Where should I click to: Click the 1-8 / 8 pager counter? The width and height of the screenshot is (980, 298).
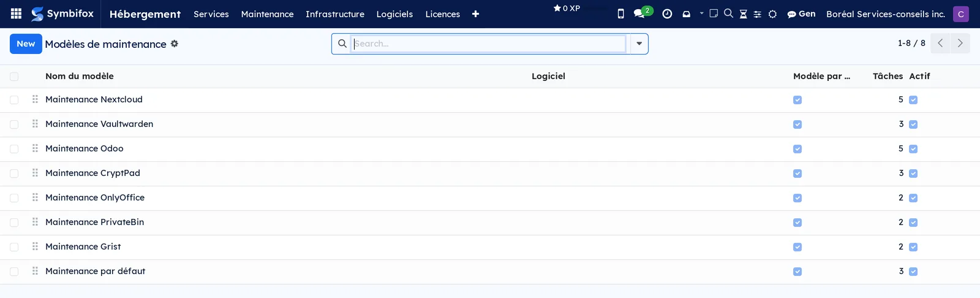(911, 43)
